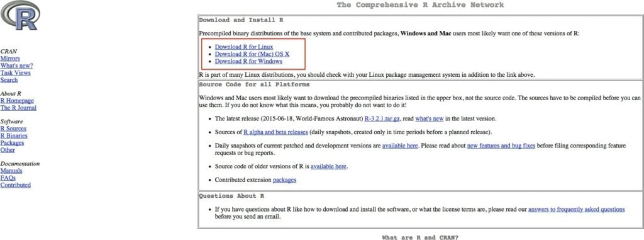Open older versions available here link

pos(328,166)
